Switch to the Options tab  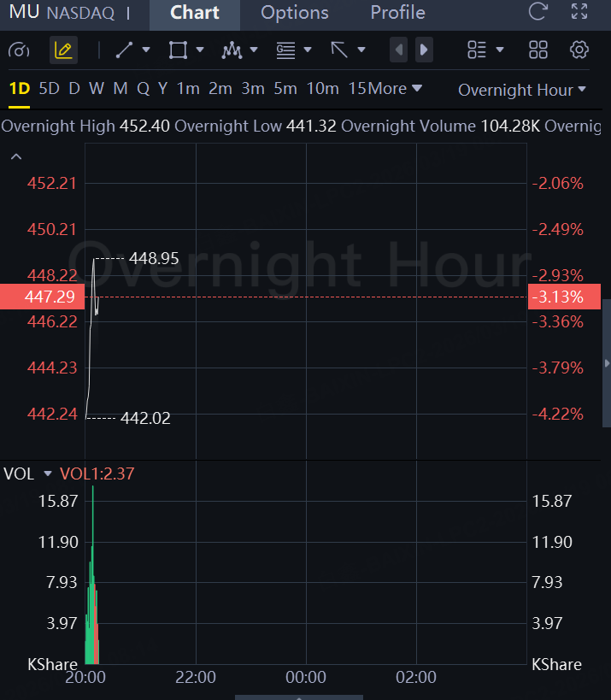click(x=294, y=13)
